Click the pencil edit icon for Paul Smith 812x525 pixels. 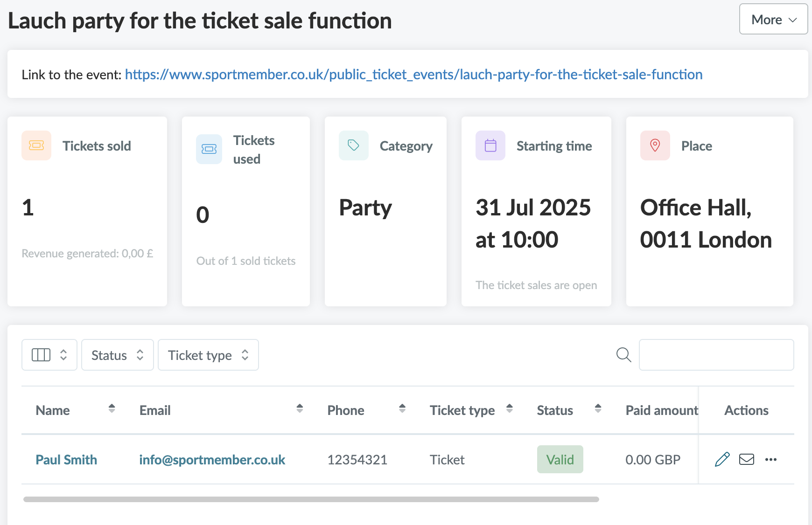click(722, 459)
